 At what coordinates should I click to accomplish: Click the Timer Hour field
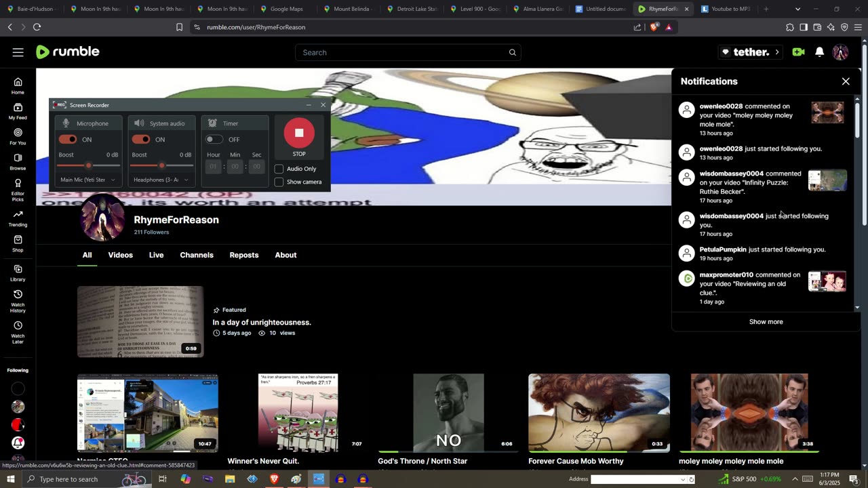(214, 167)
